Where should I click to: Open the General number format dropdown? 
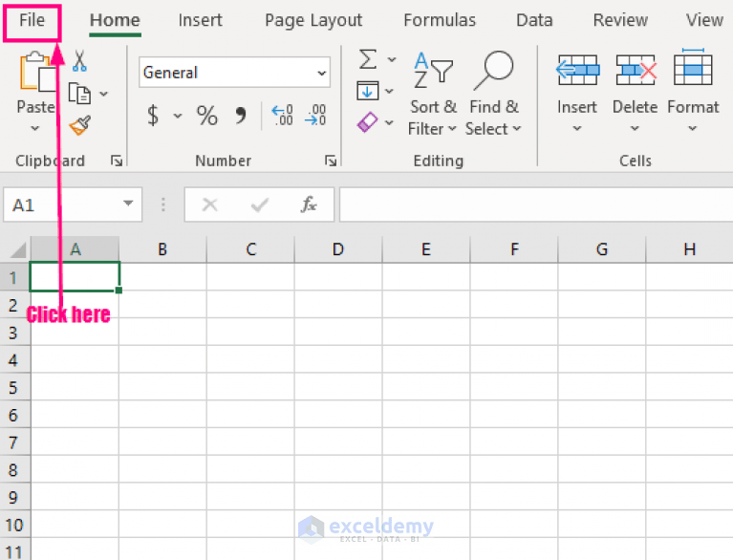[235, 73]
